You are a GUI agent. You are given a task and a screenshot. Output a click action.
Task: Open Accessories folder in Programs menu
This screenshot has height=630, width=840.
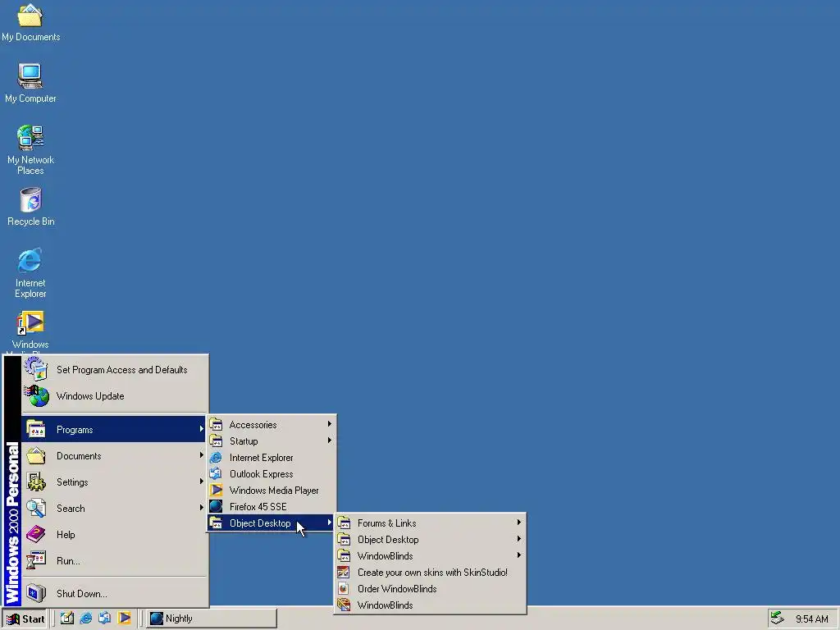tap(272, 425)
